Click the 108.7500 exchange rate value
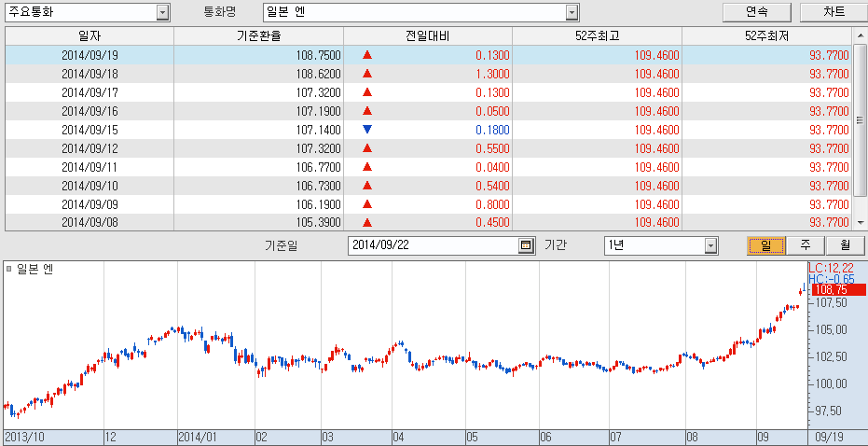The height and width of the screenshot is (446, 868). [318, 55]
